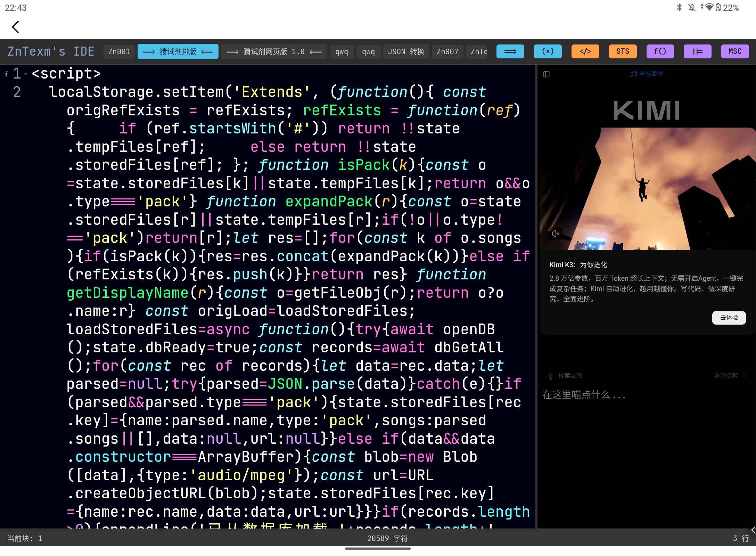Switch to 猜试剂网页版 1.0 tab

[274, 52]
